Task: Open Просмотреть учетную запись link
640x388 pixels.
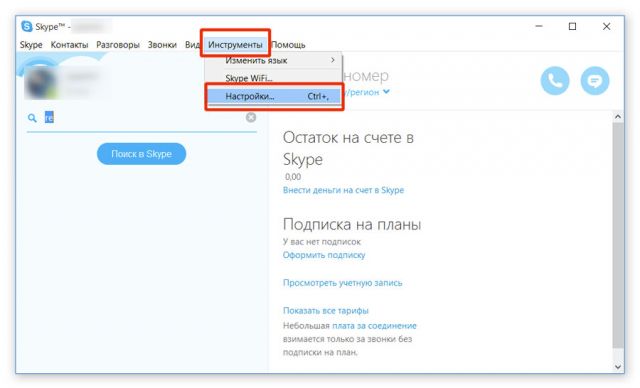Action: [x=342, y=283]
